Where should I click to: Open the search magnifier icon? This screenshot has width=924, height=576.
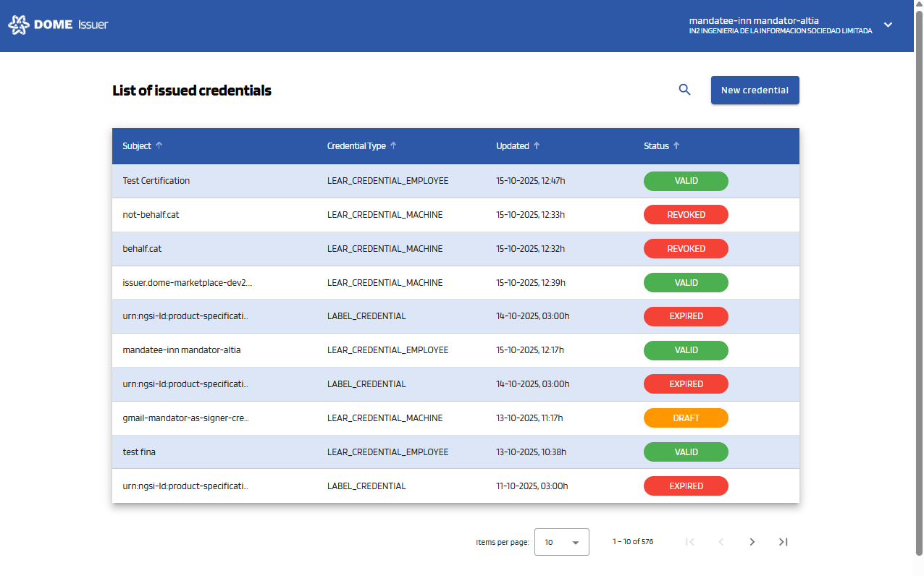[684, 90]
